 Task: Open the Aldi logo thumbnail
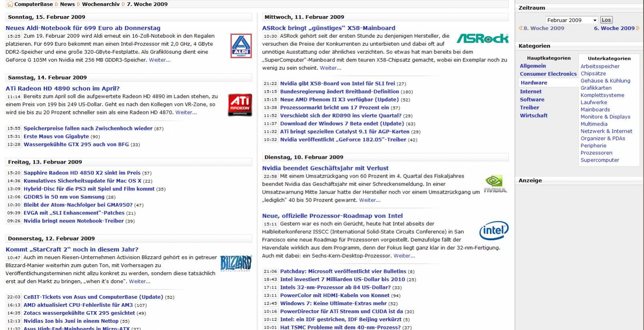coord(241,46)
